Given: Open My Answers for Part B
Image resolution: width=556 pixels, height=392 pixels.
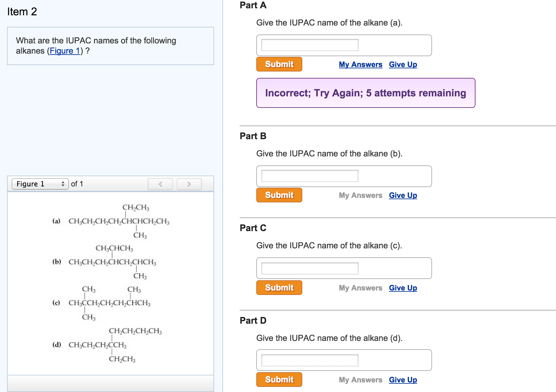Looking at the screenshot, I should (x=360, y=195).
